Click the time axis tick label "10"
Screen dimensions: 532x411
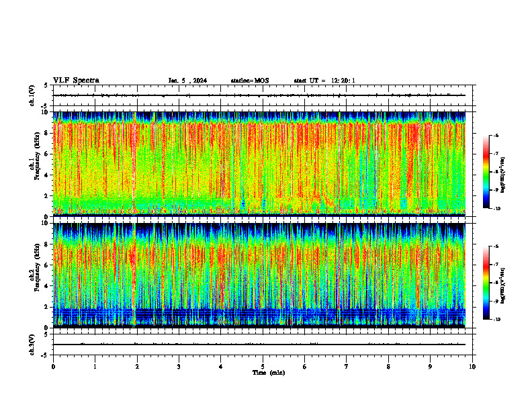pos(472,367)
